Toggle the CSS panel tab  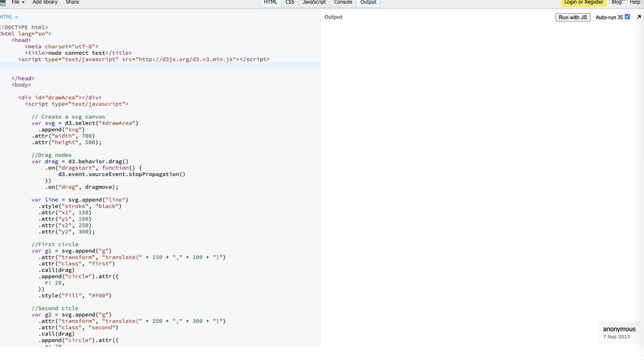(290, 3)
